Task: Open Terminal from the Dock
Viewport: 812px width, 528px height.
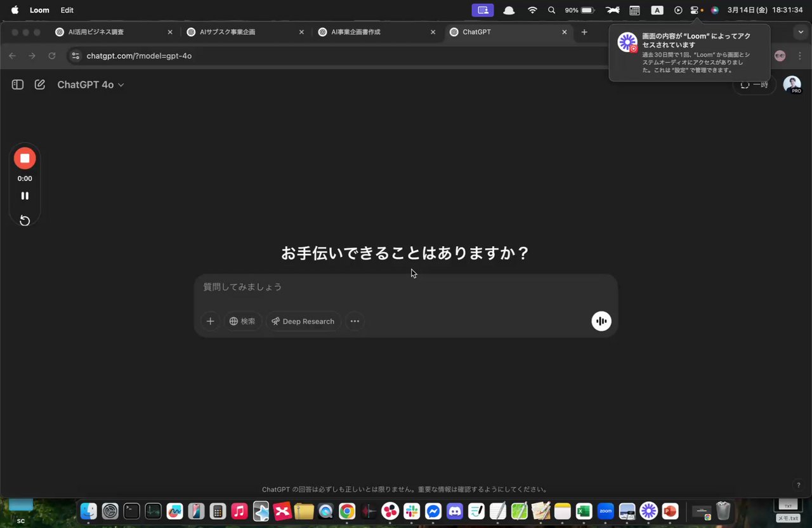Action: (x=131, y=511)
